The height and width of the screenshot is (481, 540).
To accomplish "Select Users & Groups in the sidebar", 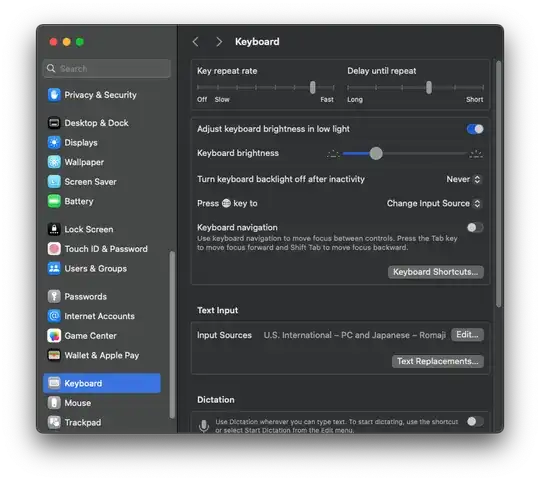I will click(x=102, y=269).
